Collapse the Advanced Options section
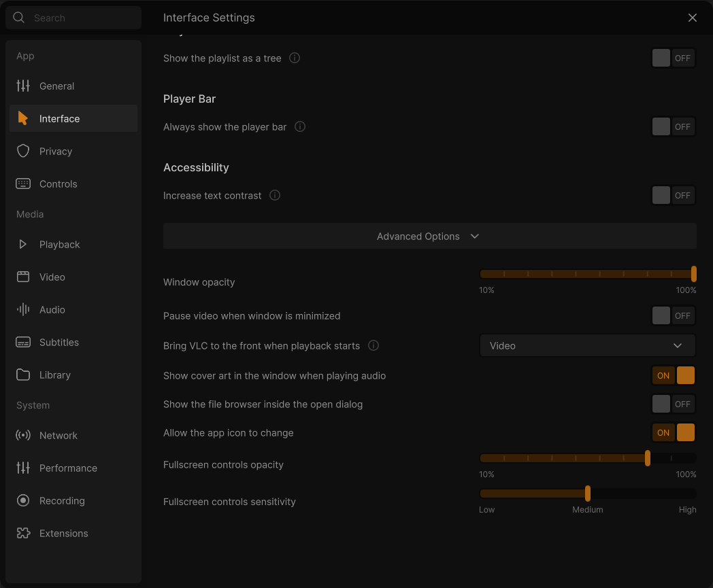The image size is (713, 588). click(x=430, y=236)
